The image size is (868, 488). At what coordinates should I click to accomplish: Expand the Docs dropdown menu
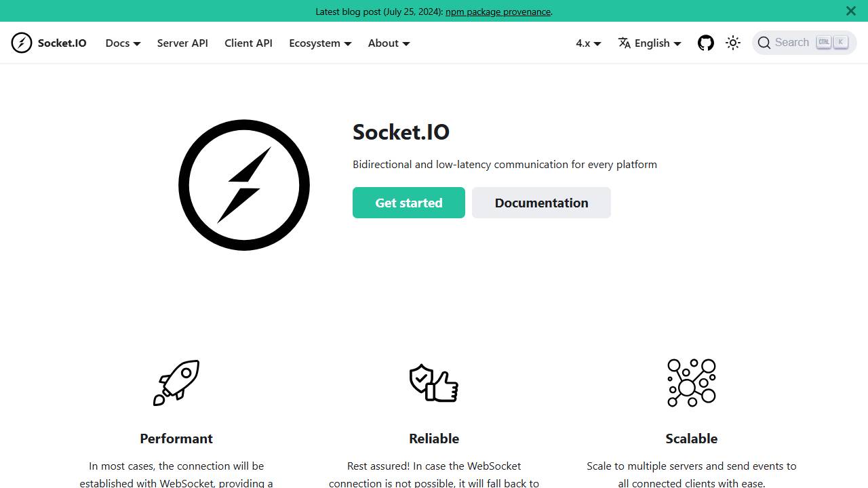(123, 43)
